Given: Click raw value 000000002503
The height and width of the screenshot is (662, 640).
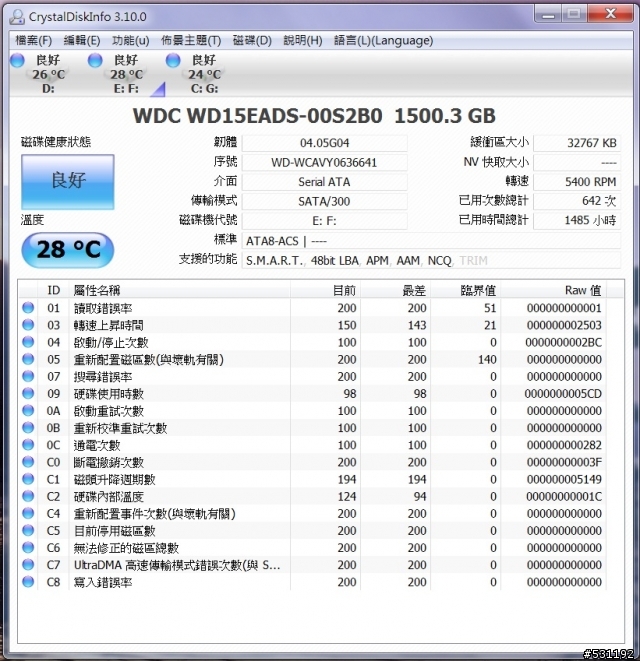Looking at the screenshot, I should pos(564,325).
